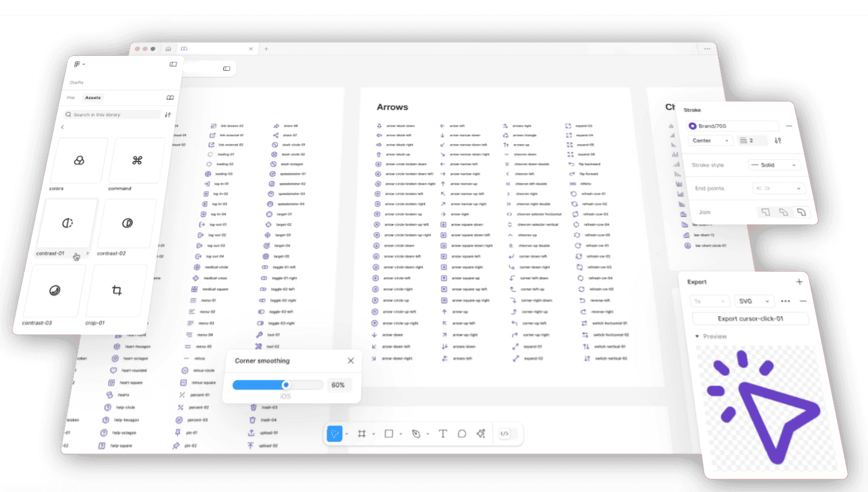Screen dimensions: 868x492
Task: Open the SVG export format dropdown
Action: 755,301
